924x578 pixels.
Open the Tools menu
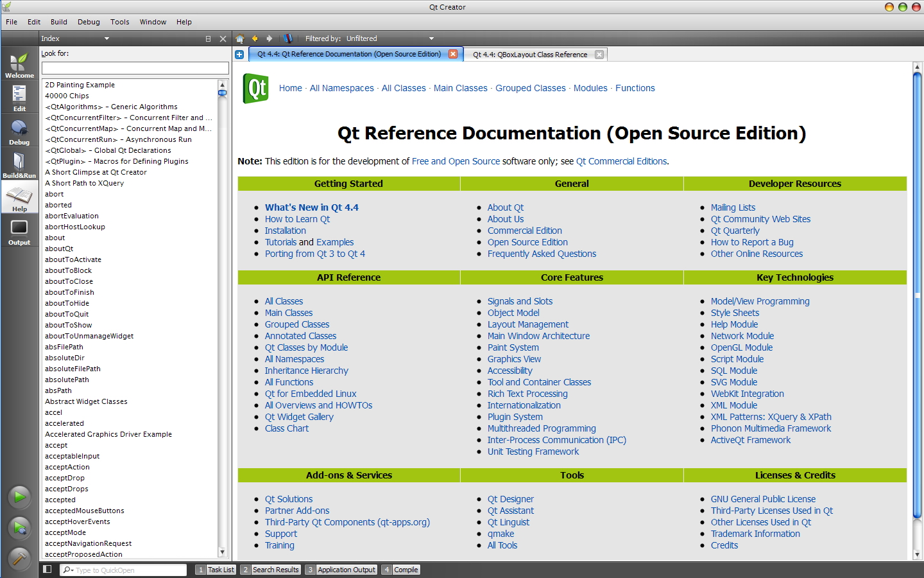click(x=120, y=22)
